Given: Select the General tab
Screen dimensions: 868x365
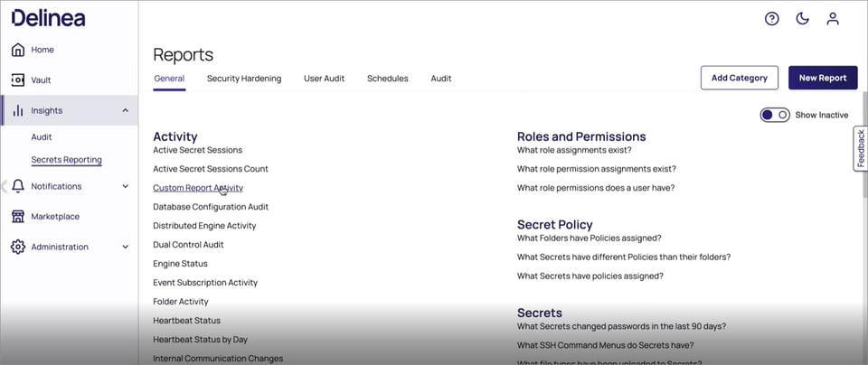Looking at the screenshot, I should [x=169, y=79].
